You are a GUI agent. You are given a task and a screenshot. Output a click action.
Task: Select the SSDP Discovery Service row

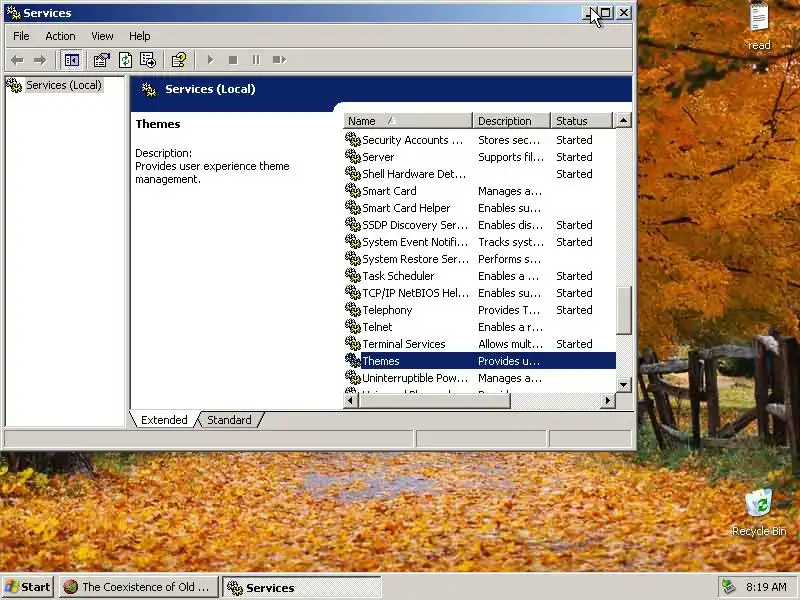tap(480, 225)
